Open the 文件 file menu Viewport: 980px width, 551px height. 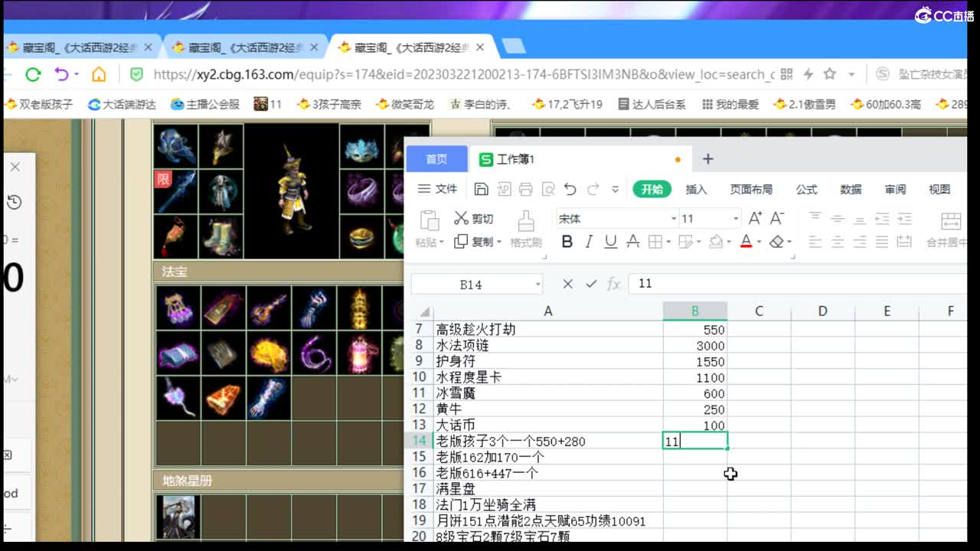[x=437, y=189]
